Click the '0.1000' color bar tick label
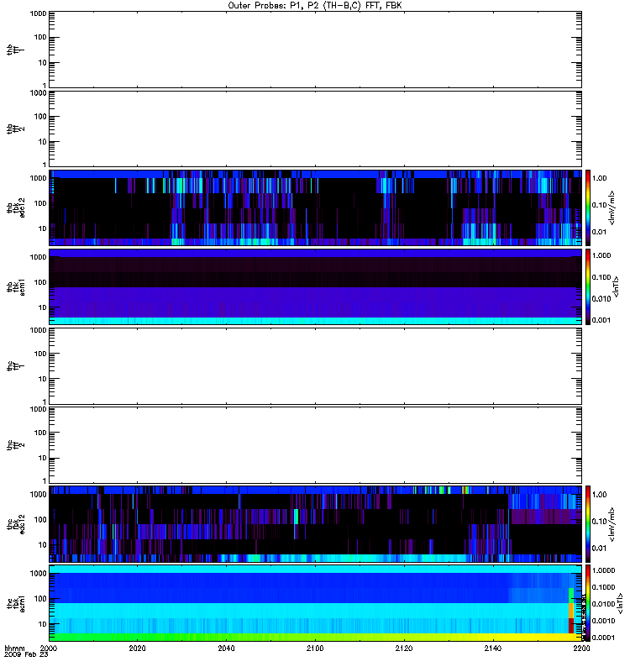 603,587
